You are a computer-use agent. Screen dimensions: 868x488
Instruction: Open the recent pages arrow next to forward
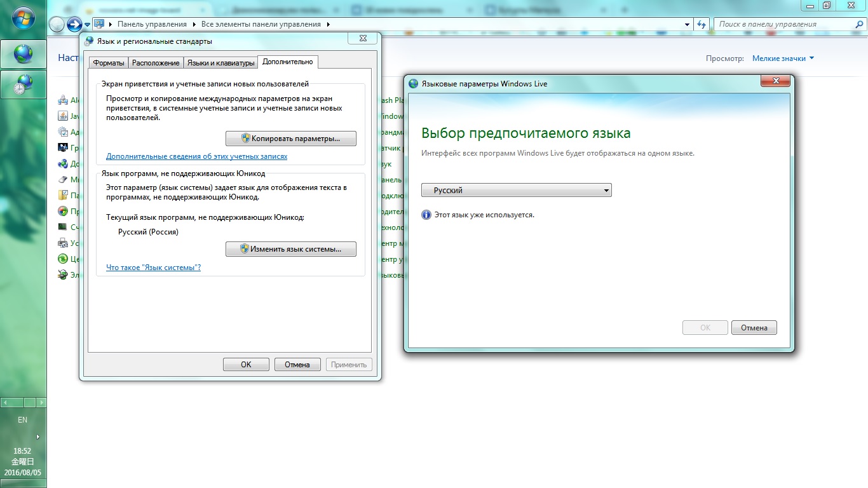tap(87, 25)
